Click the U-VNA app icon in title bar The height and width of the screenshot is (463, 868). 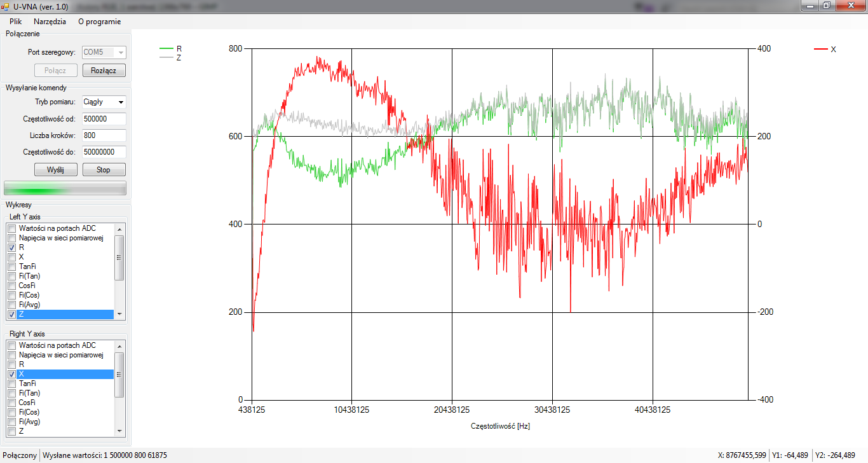click(5, 6)
